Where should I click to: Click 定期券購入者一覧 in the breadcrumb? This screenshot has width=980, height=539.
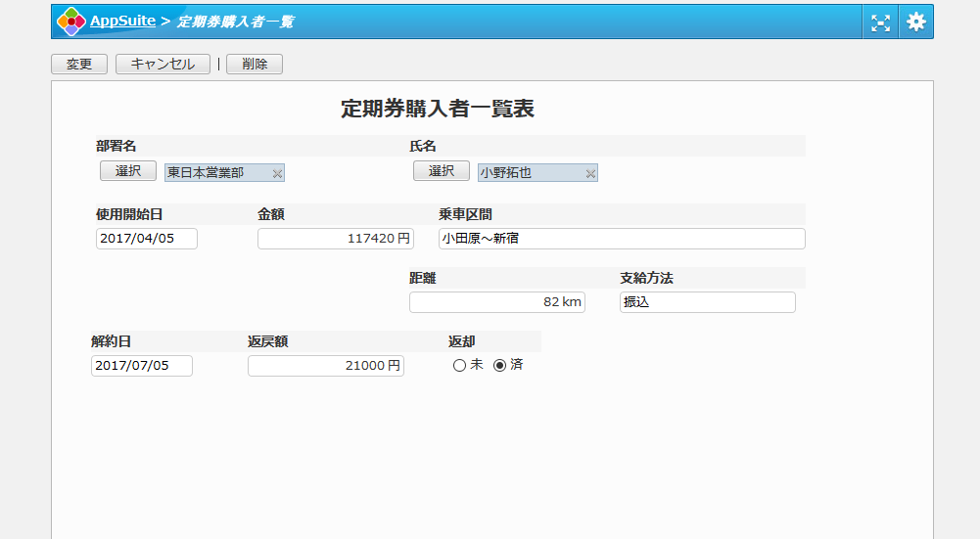[x=234, y=22]
